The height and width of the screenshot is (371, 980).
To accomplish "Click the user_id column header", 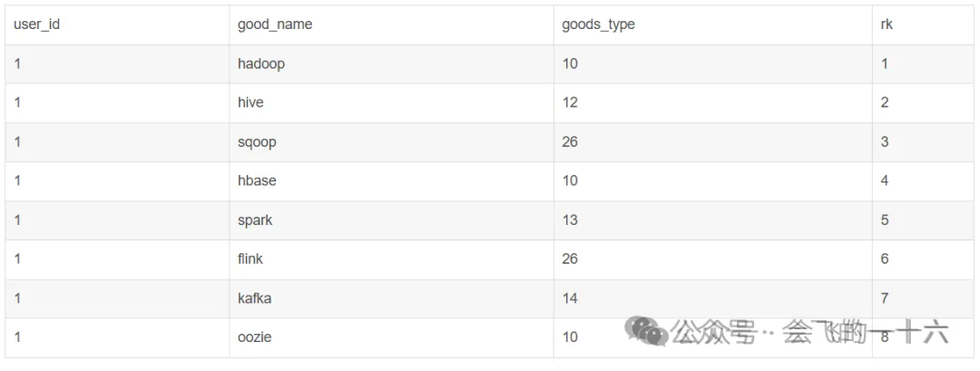I will pyautogui.click(x=37, y=24).
